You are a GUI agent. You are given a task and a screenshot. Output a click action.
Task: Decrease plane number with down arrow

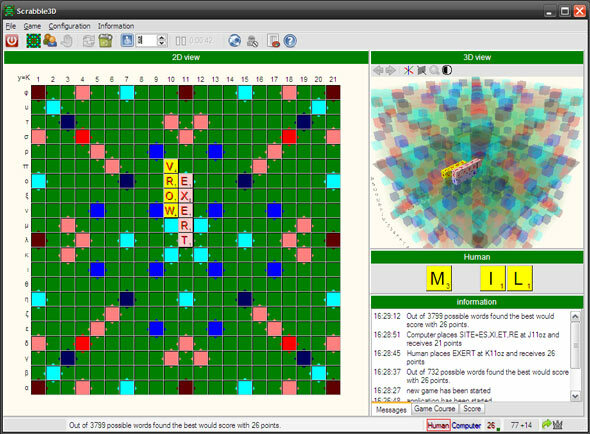[x=161, y=43]
